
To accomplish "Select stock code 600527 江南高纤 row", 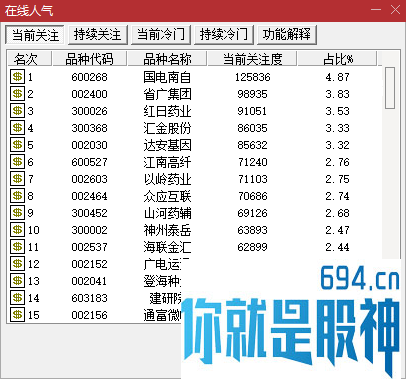I will (x=195, y=162).
